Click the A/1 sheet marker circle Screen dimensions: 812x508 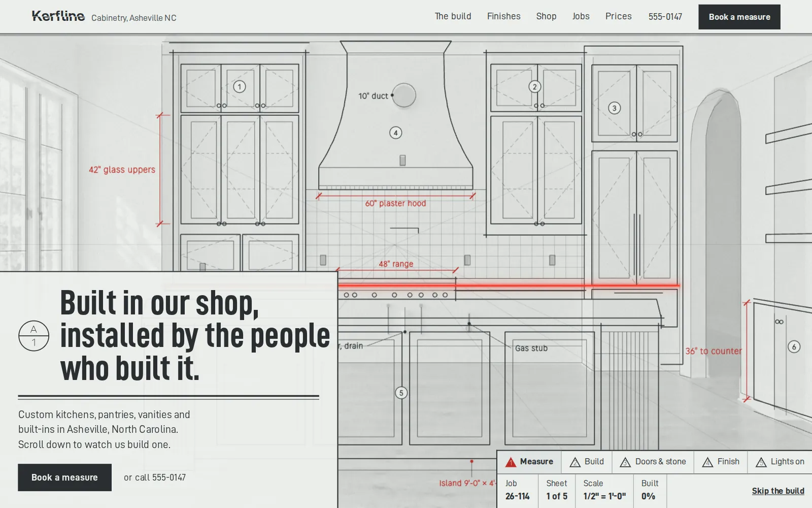34,336
